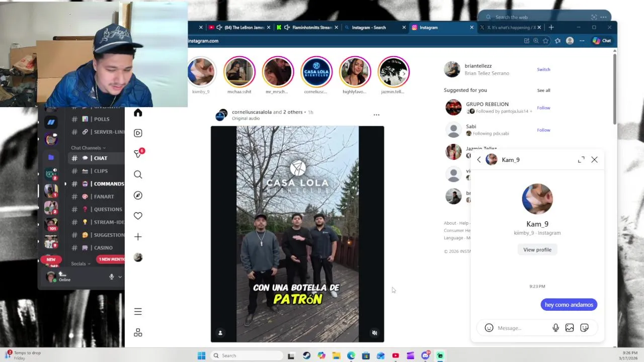
Task: Open Casa Lola corneliusc story
Action: 316,72
